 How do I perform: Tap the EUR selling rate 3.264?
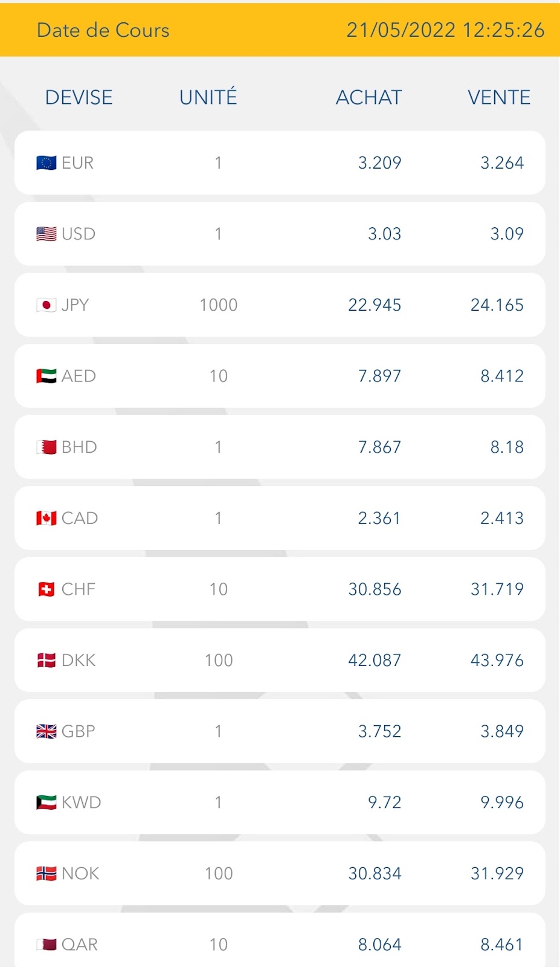coord(501,163)
